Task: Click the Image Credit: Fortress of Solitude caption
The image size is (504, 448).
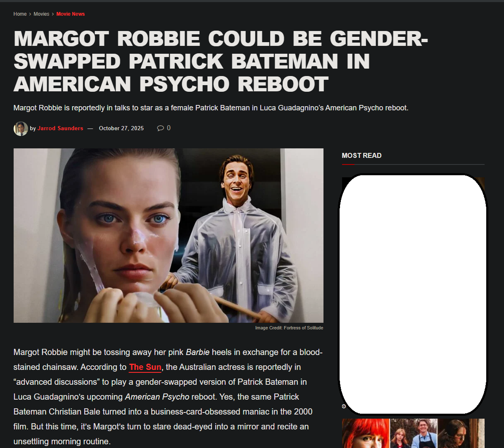Action: coord(289,328)
